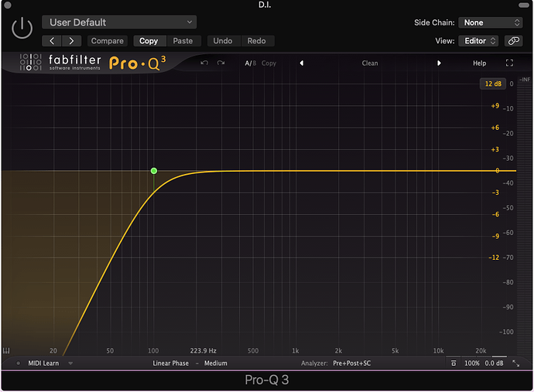This screenshot has height=392, width=534.
Task: Click the 20k frequency axis label
Action: pos(481,350)
